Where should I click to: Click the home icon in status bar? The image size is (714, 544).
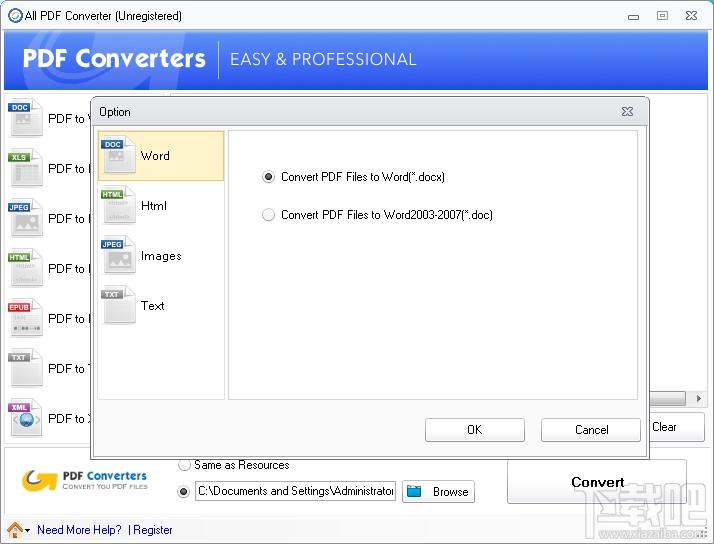click(x=15, y=530)
